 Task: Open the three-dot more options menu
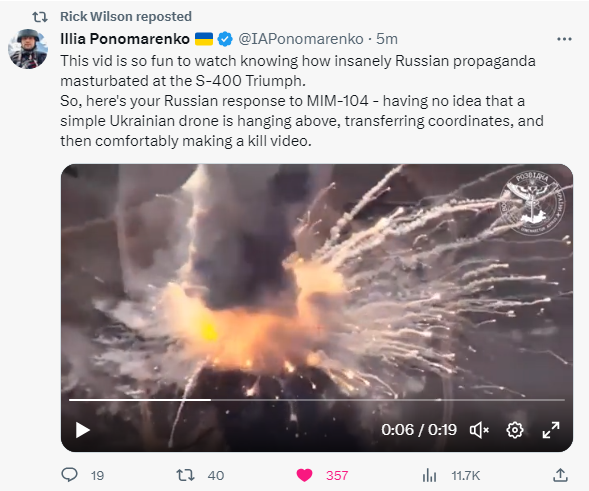tap(564, 39)
